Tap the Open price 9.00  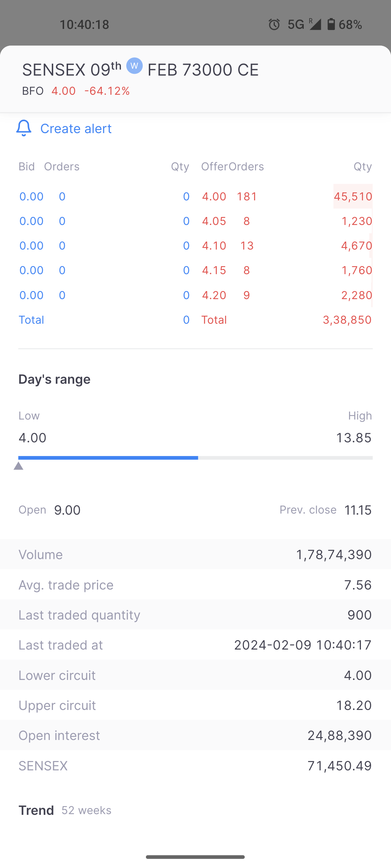click(x=67, y=510)
